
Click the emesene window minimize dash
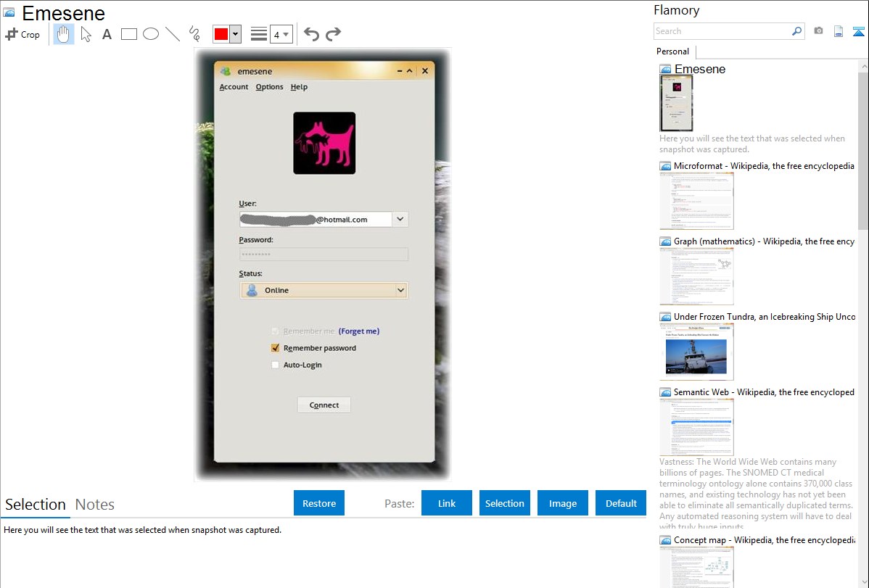pos(400,71)
